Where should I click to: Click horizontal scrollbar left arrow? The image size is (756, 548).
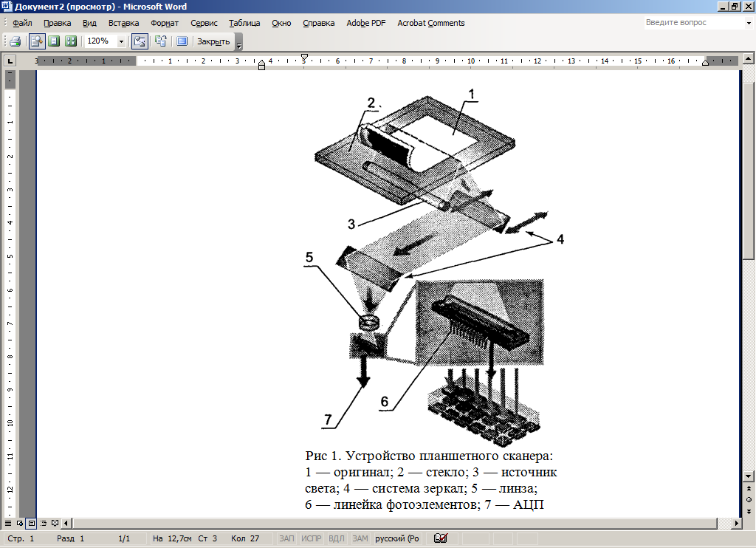tap(66, 523)
